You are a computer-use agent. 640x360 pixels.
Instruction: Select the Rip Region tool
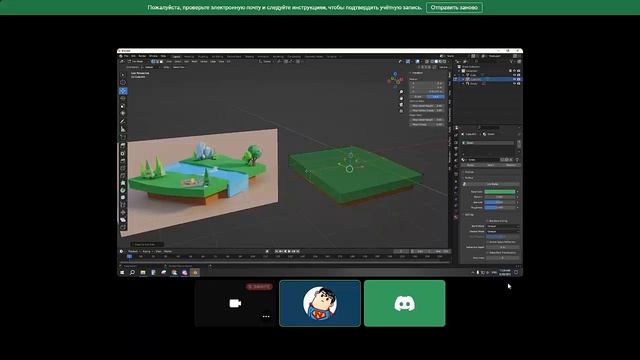[x=123, y=227]
